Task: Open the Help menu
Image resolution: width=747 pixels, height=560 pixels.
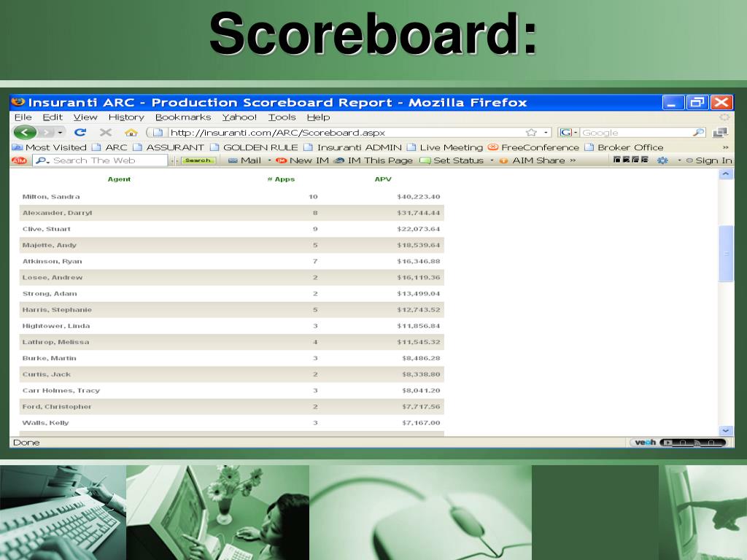Action: [318, 117]
